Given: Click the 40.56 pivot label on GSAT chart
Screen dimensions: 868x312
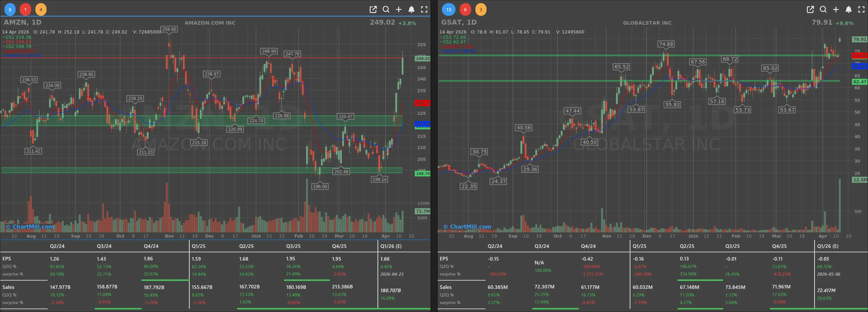Looking at the screenshot, I should tap(524, 127).
